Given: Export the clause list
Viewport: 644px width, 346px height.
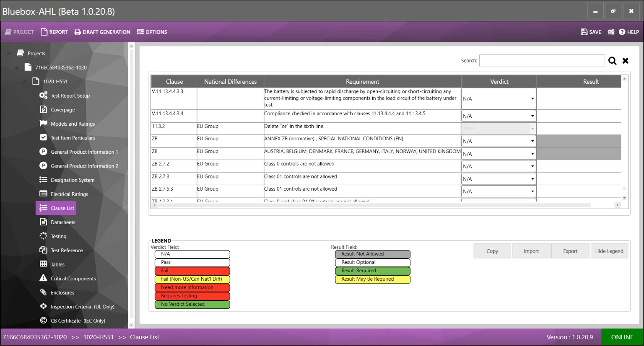Looking at the screenshot, I should [x=570, y=250].
